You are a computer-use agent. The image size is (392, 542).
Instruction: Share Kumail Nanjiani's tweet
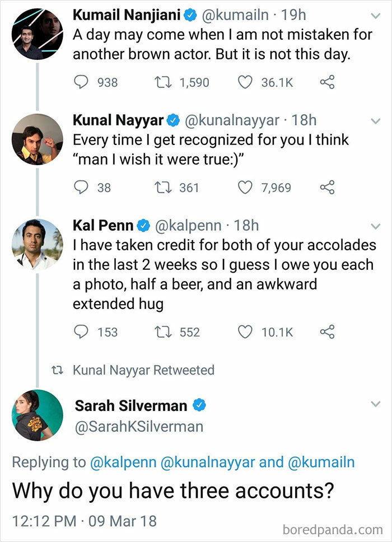[x=326, y=82]
